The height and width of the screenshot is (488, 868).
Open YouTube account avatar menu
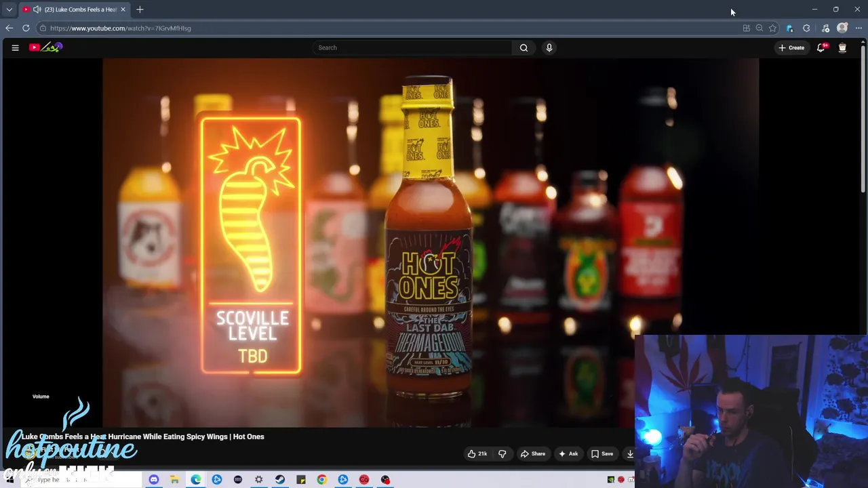pos(842,47)
